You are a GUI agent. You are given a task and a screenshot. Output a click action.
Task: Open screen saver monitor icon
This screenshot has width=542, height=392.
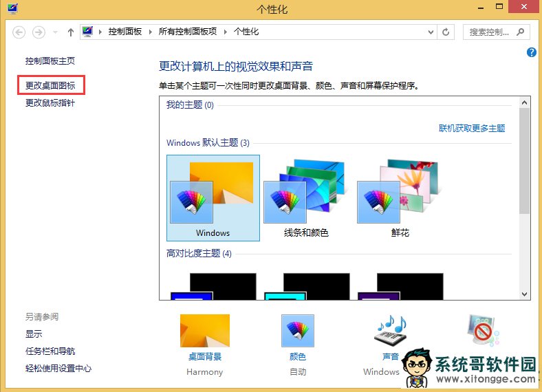pos(484,331)
